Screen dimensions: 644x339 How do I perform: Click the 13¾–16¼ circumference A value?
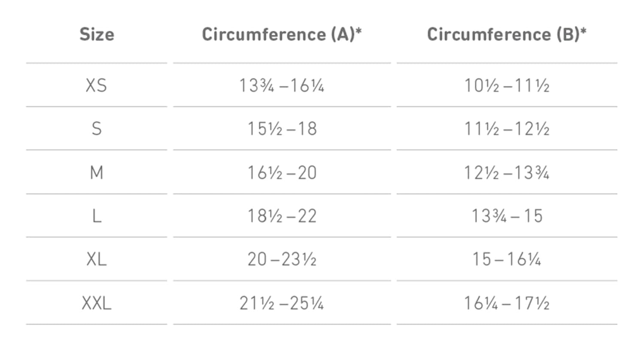pos(282,86)
